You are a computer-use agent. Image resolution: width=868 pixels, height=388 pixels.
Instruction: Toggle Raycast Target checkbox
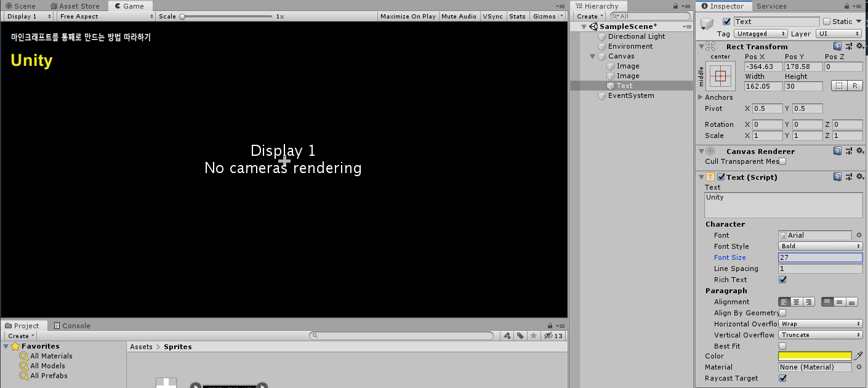782,378
